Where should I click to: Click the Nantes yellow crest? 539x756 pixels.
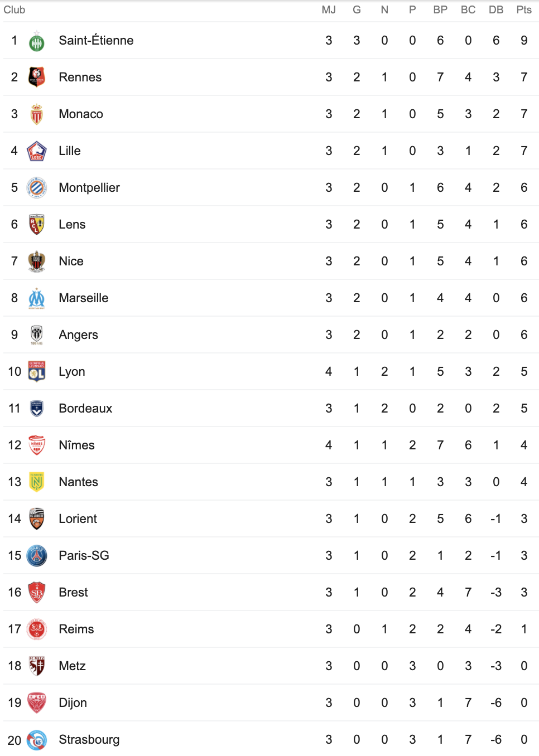(37, 482)
